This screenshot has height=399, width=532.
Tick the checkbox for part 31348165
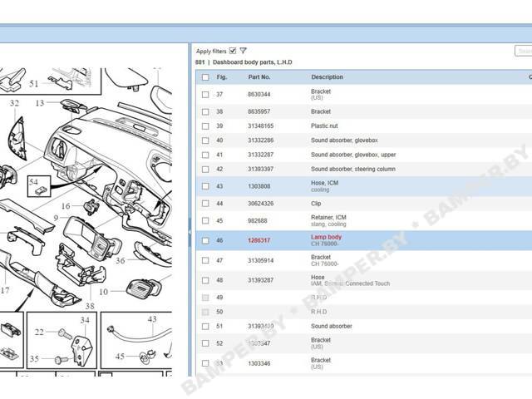[x=205, y=126]
